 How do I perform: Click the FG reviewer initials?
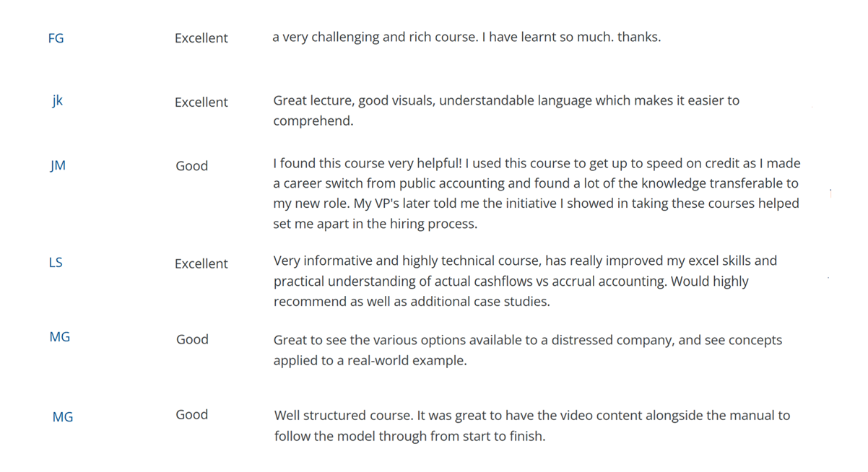56,38
